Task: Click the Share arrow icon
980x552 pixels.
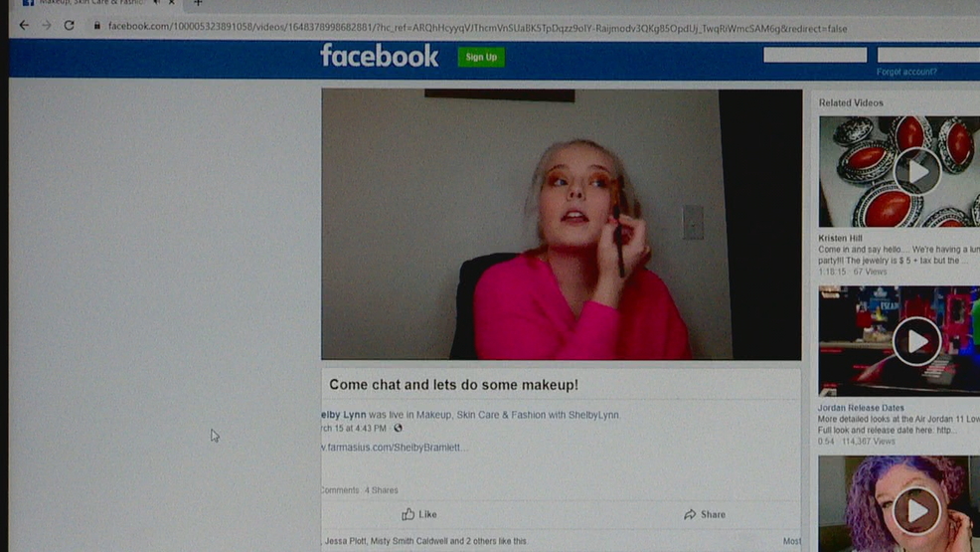Action: 689,514
